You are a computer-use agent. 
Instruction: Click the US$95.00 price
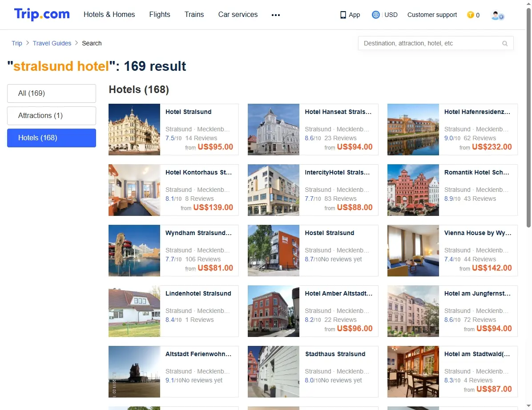click(215, 147)
